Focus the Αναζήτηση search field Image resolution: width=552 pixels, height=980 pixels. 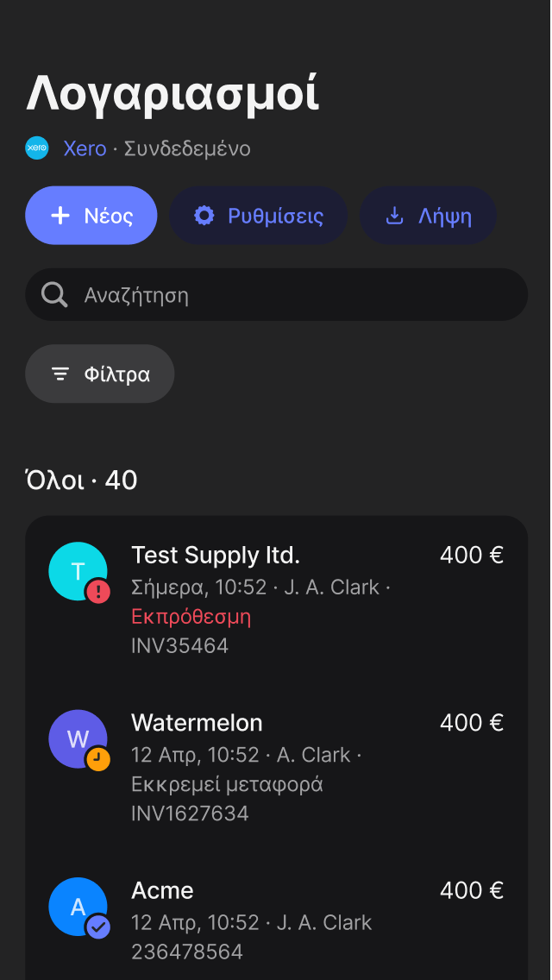(276, 294)
